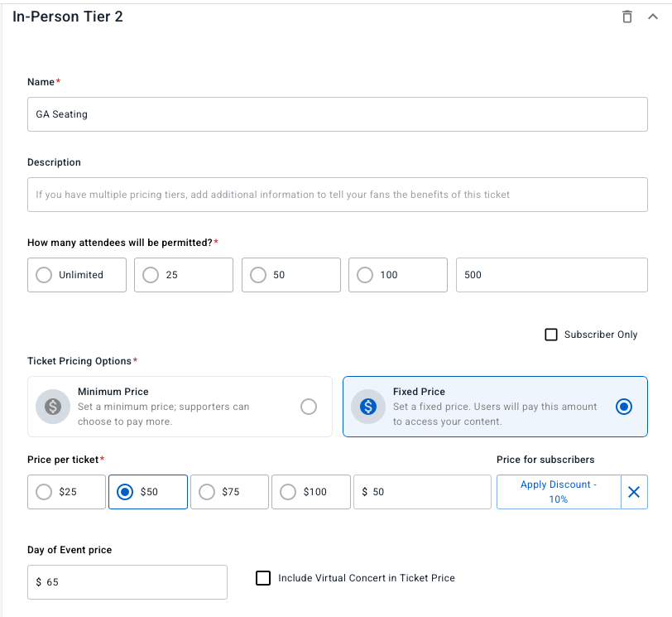Image resolution: width=672 pixels, height=617 pixels.
Task: Enable the Subscriber Only checkbox
Action: tap(551, 335)
